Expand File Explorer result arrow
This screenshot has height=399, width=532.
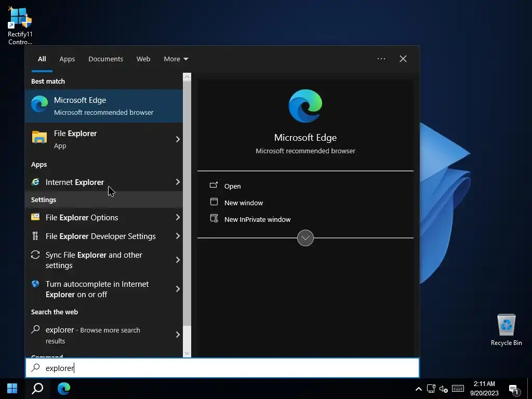click(178, 139)
